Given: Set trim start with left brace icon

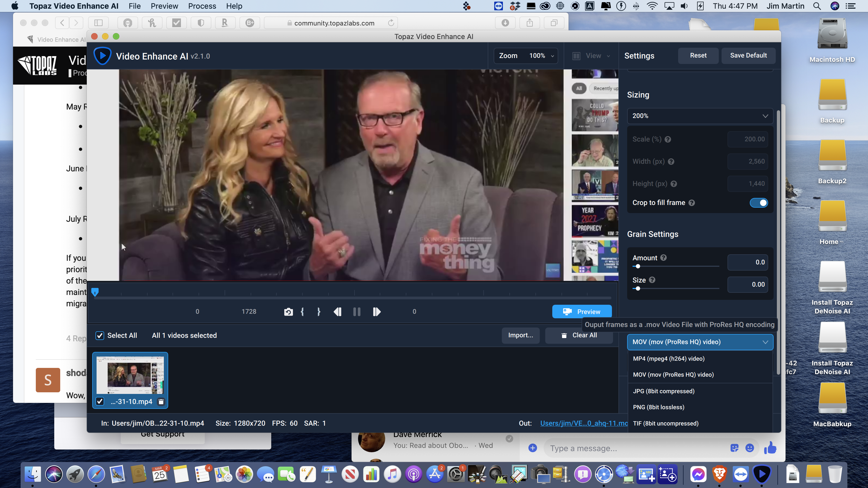Looking at the screenshot, I should (302, 312).
